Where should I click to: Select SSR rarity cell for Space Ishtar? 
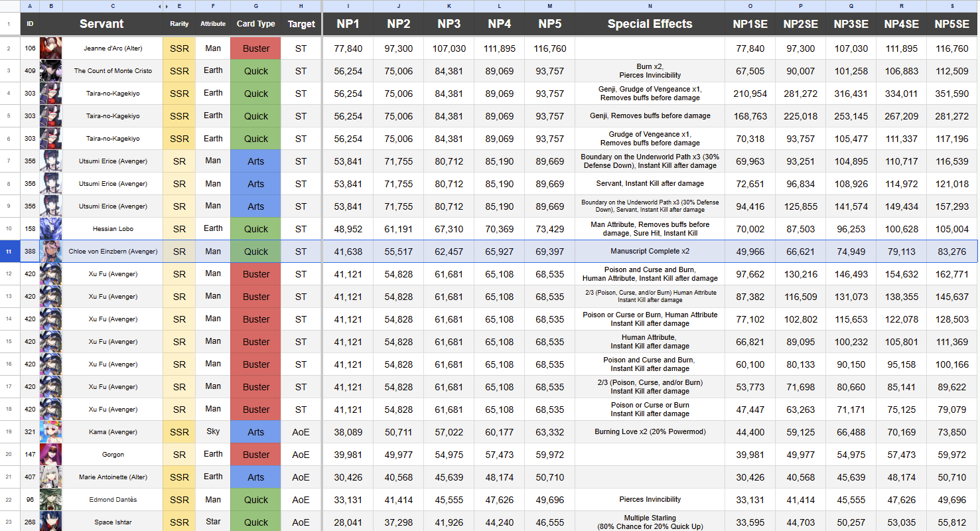tap(179, 522)
